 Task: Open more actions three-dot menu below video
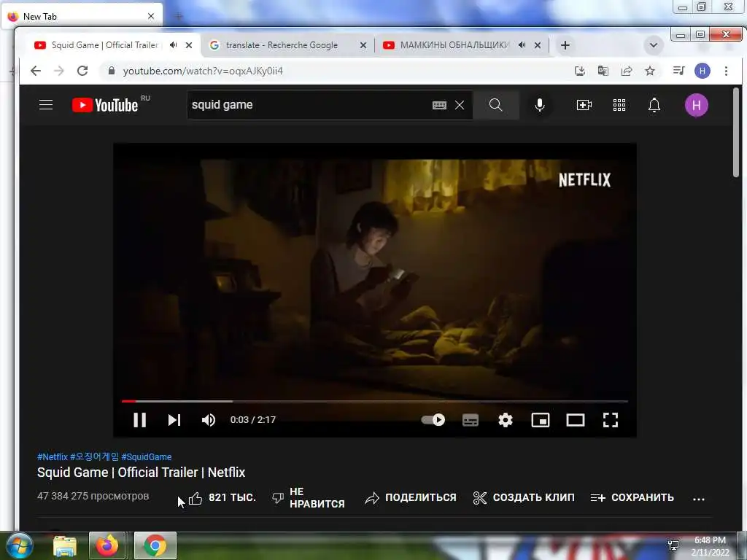click(x=698, y=499)
